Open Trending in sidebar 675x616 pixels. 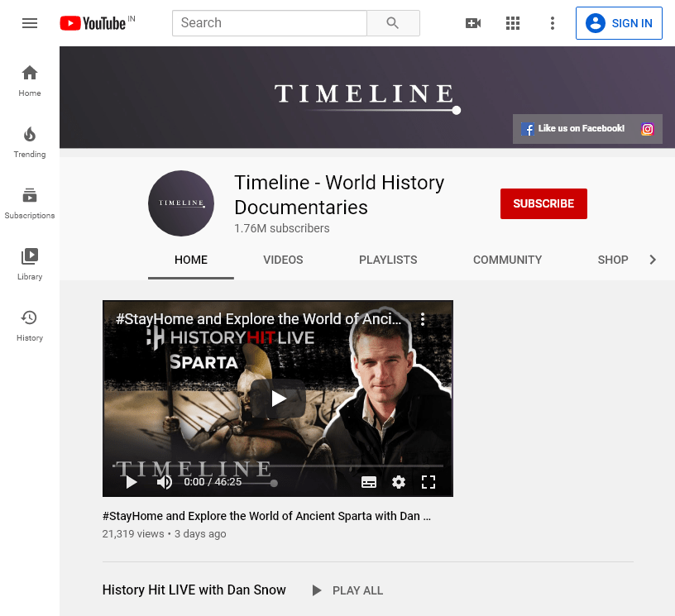30,142
